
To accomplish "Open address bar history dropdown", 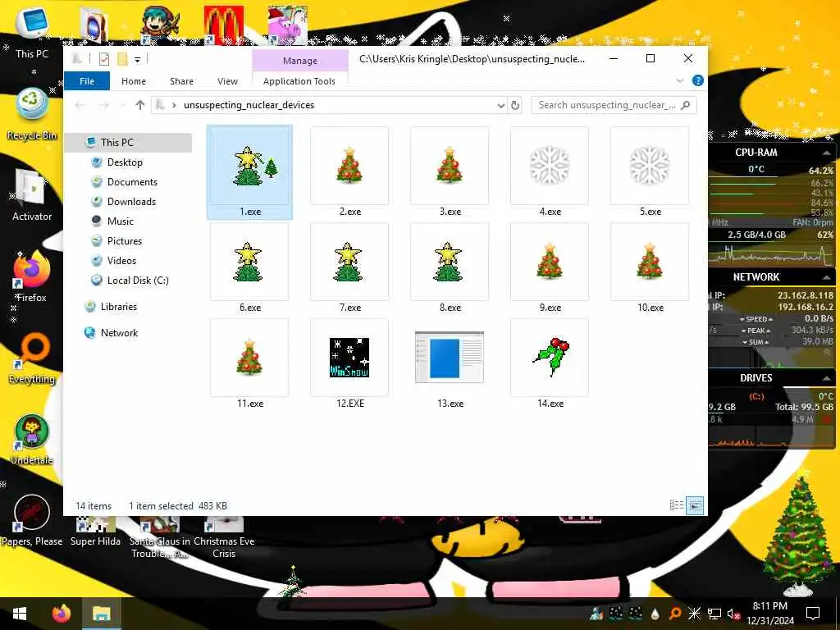I will pyautogui.click(x=501, y=105).
